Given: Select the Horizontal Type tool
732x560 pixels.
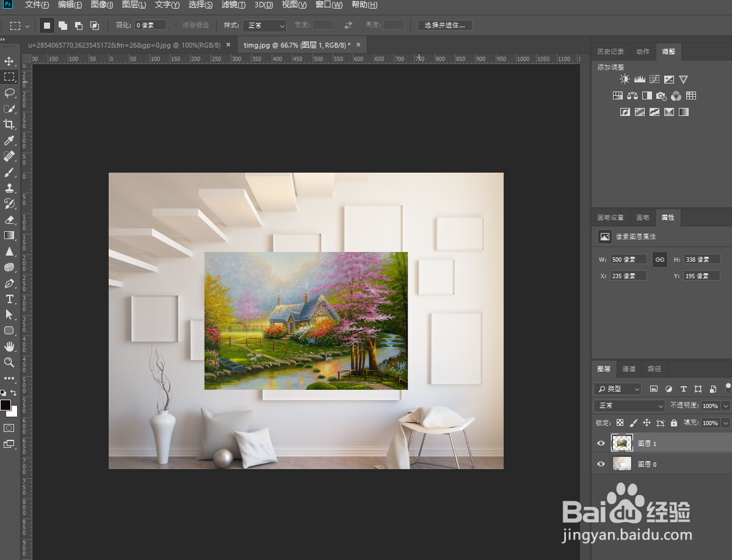Looking at the screenshot, I should click(x=9, y=299).
